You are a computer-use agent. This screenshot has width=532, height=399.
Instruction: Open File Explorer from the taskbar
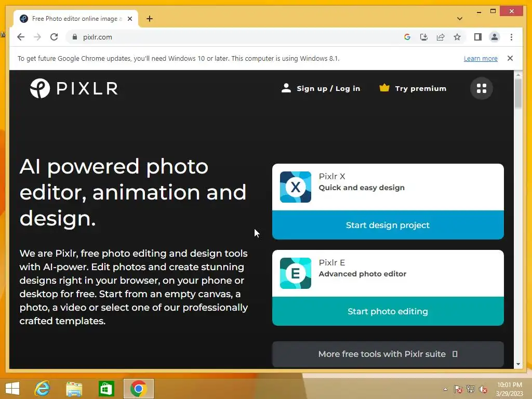tap(74, 389)
